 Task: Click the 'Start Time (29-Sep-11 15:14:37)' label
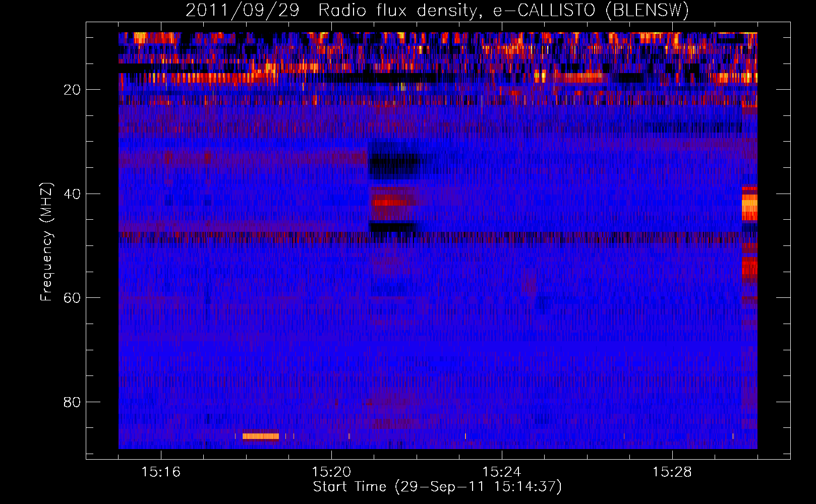coord(437,487)
